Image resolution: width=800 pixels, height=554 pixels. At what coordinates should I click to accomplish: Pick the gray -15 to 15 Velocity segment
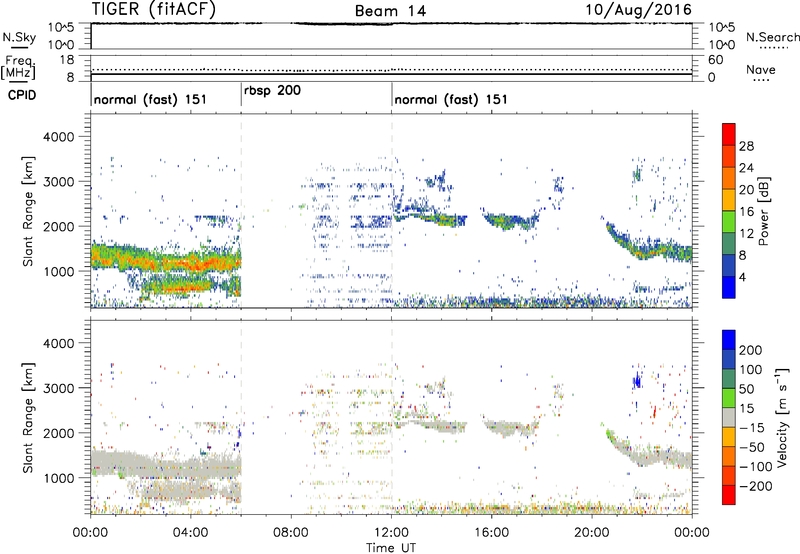(x=729, y=417)
